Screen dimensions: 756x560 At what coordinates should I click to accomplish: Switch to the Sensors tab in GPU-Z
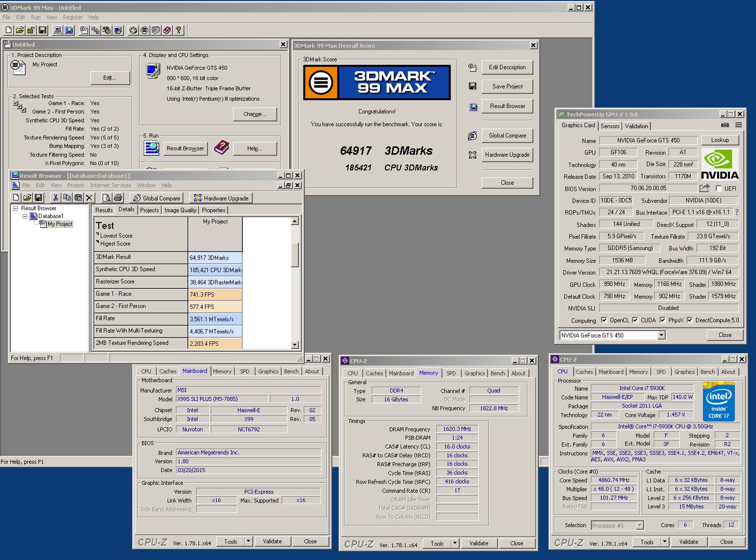click(610, 126)
